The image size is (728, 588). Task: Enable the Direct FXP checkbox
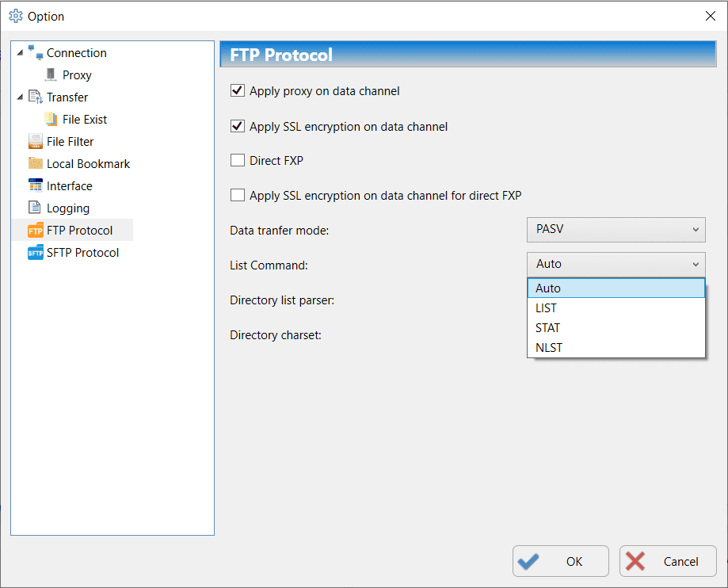pos(238,161)
